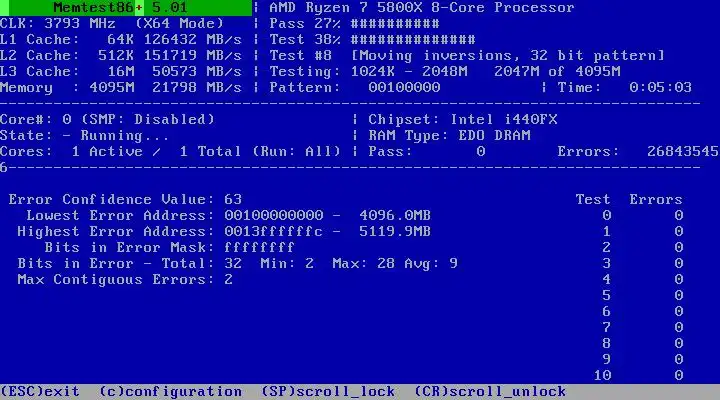720x400 pixels.
Task: Click the L1 Cache 64K line
Action: pyautogui.click(x=121, y=39)
